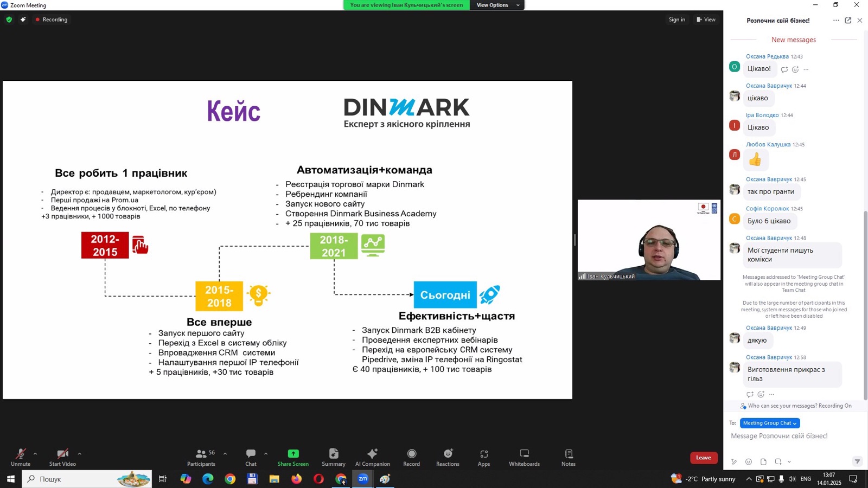
Task: Open the meeting Summary
Action: pos(333,457)
